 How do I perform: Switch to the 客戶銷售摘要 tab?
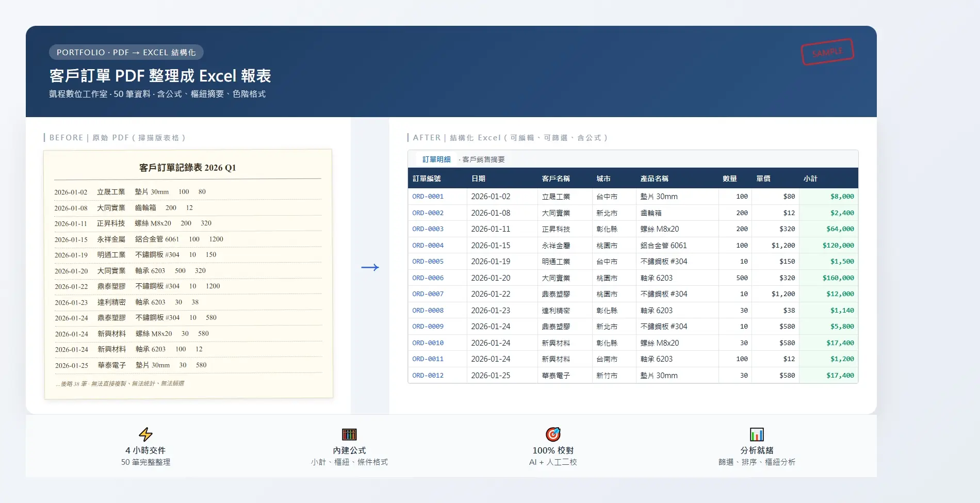coord(483,159)
